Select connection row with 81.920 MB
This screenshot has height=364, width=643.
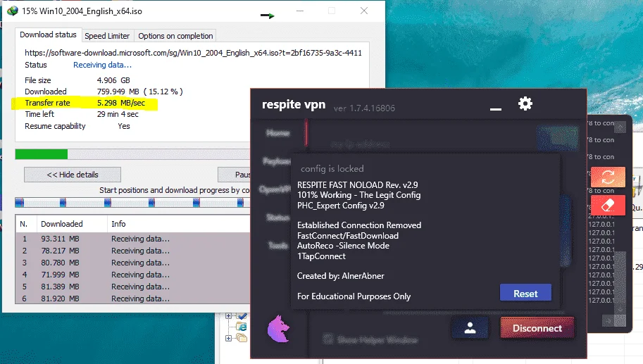[133, 299]
